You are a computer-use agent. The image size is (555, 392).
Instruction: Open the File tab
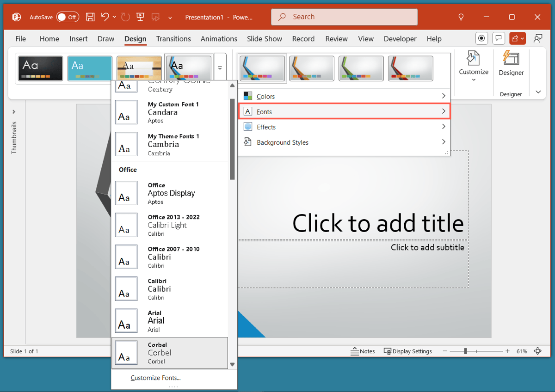[21, 39]
